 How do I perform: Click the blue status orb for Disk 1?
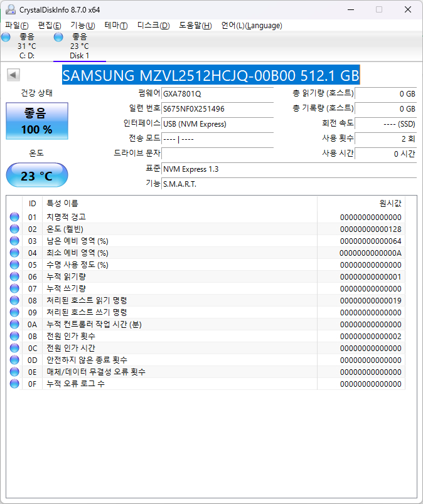pos(58,37)
